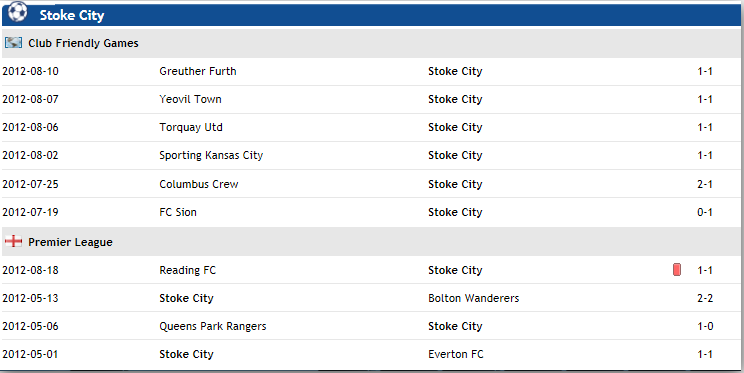744x373 pixels.
Task: Select the Premier League section header
Action: pos(372,242)
